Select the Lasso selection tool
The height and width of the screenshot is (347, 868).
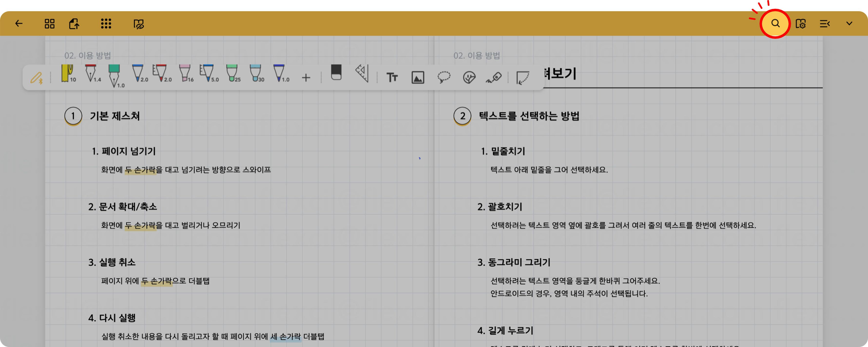click(444, 77)
